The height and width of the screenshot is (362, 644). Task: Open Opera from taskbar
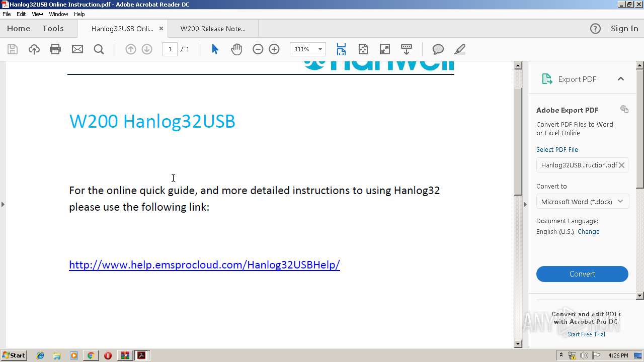point(108,355)
